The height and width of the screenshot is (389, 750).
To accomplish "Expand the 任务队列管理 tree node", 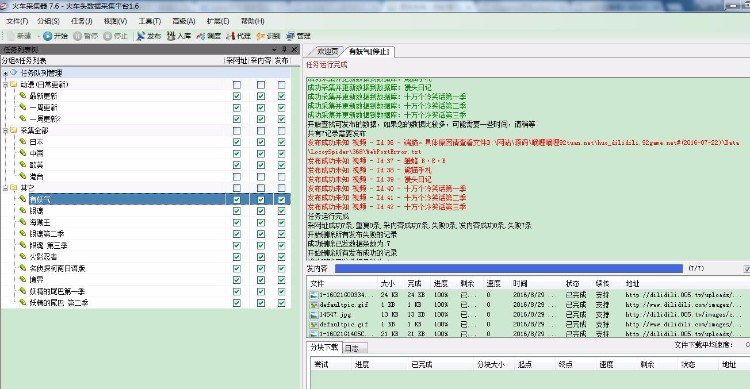I will coord(5,73).
